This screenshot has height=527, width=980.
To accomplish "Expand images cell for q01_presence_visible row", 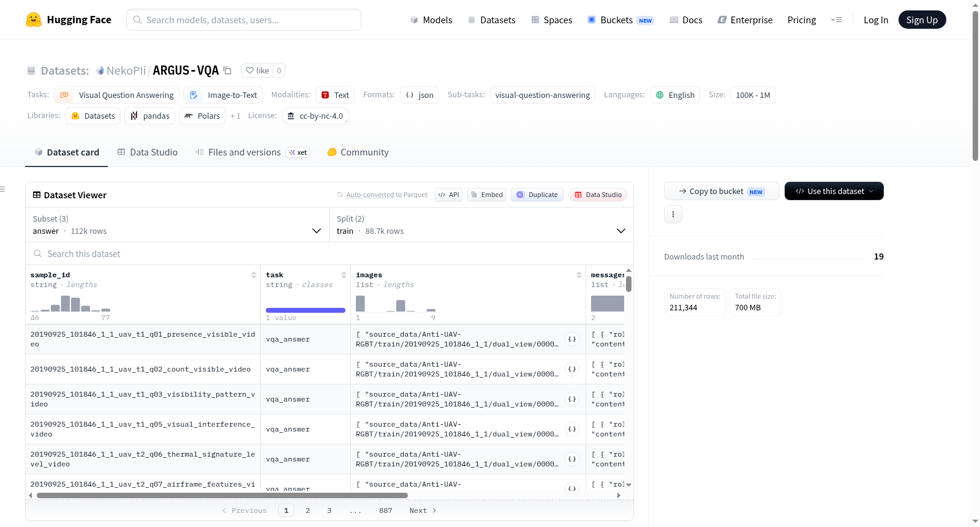I will 572,339.
